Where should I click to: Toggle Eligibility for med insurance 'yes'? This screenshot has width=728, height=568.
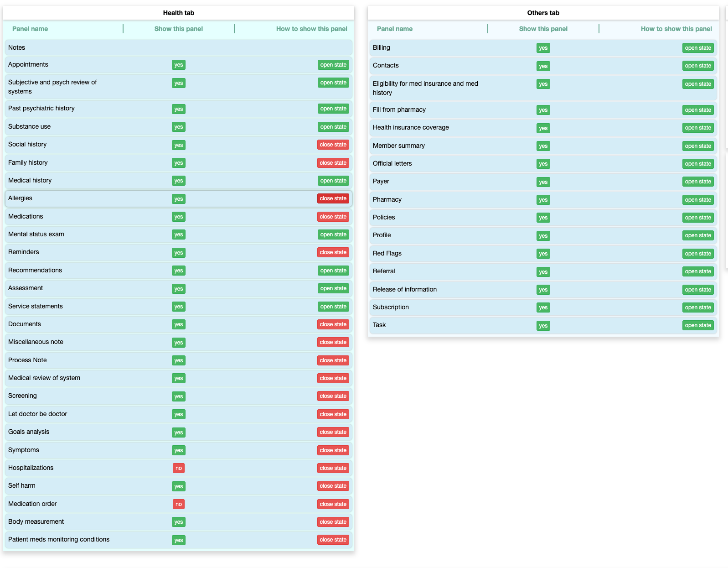point(543,84)
